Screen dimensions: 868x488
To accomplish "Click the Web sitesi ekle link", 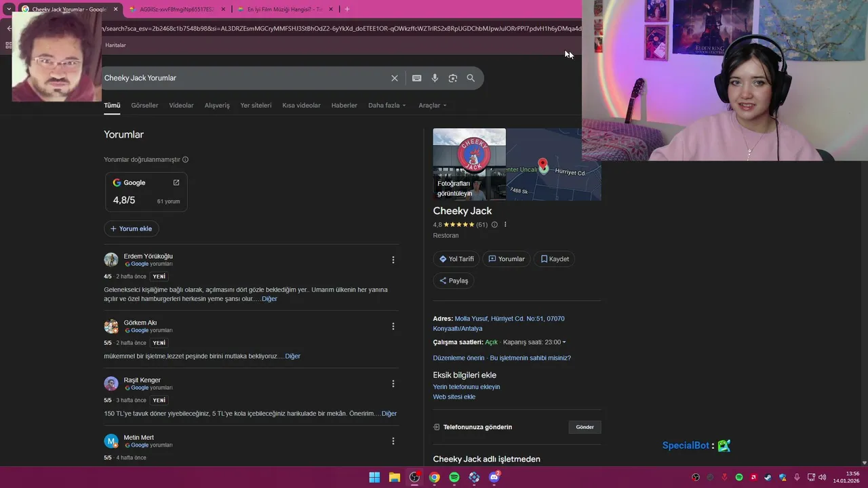I will (x=454, y=397).
